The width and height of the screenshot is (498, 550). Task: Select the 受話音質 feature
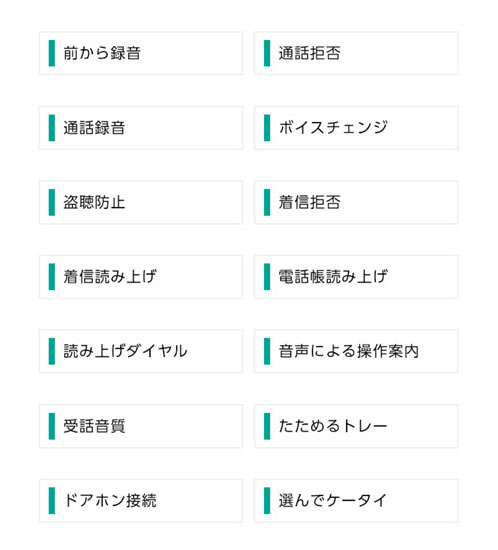pyautogui.click(x=141, y=426)
